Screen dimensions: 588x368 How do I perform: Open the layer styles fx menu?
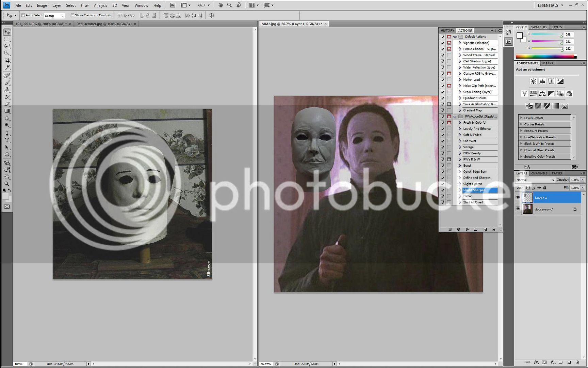coord(536,362)
